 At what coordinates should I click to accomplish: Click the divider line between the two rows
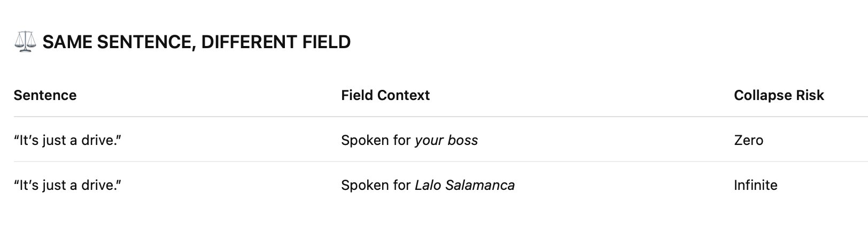(x=428, y=162)
